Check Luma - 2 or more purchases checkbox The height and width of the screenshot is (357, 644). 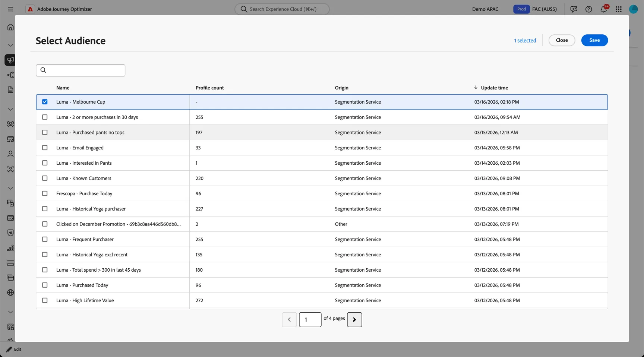coord(45,117)
